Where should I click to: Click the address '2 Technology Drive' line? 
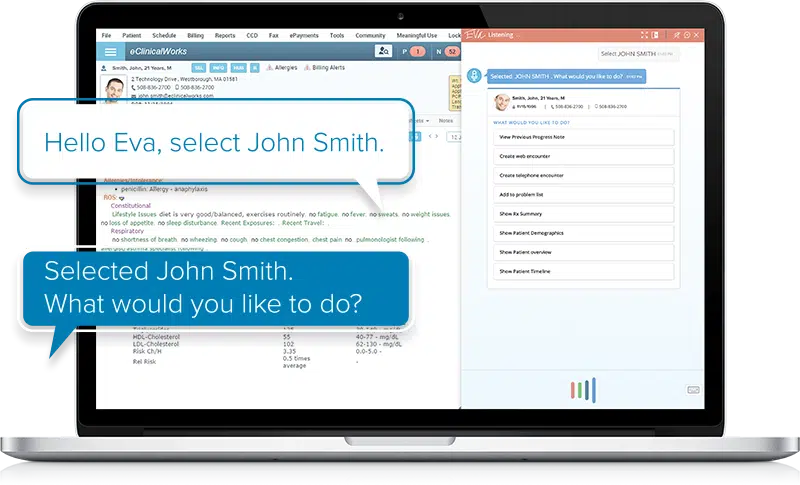(x=184, y=79)
